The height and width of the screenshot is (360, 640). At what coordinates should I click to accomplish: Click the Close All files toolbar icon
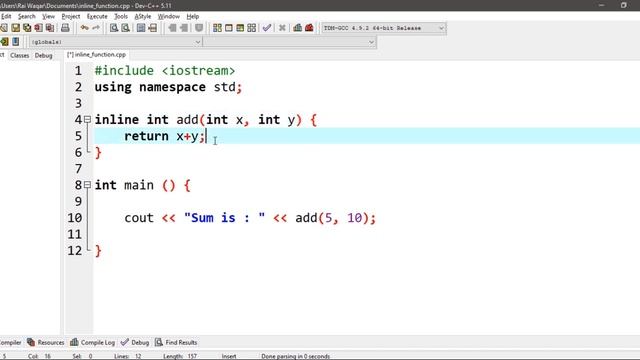pos(50,28)
